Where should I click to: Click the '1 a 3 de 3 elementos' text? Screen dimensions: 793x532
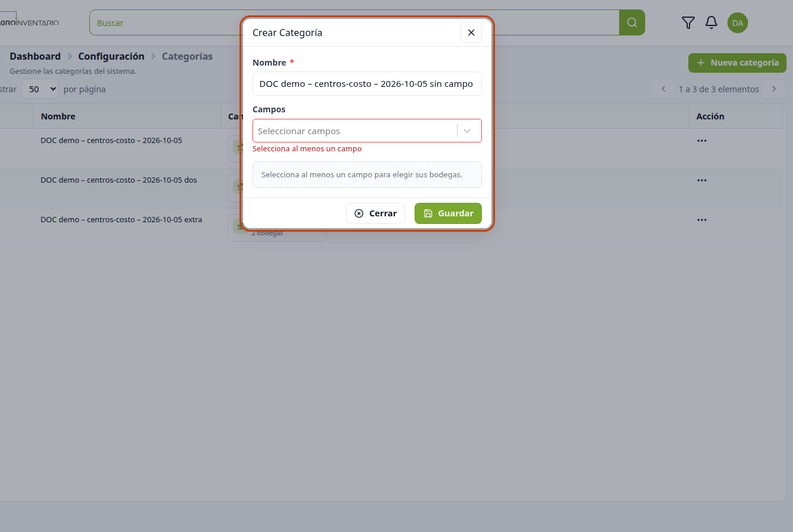coord(718,89)
